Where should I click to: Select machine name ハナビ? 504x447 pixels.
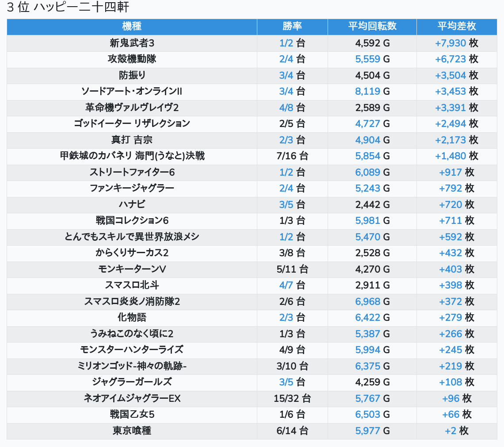point(132,204)
